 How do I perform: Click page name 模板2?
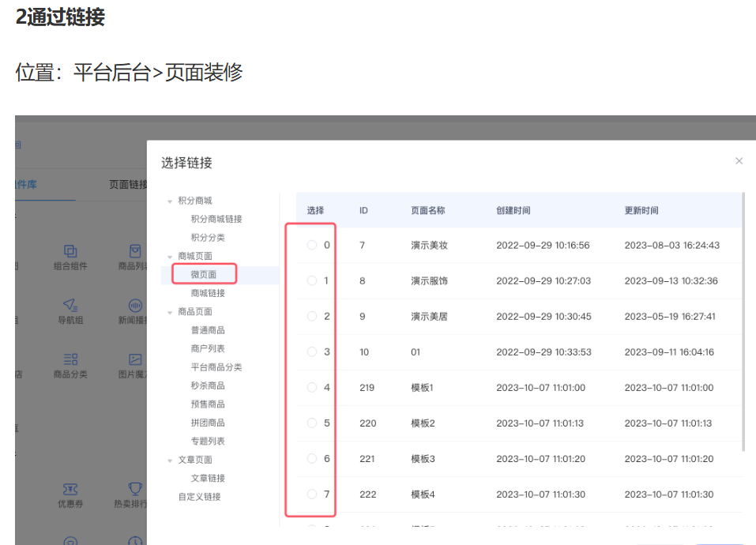(423, 423)
